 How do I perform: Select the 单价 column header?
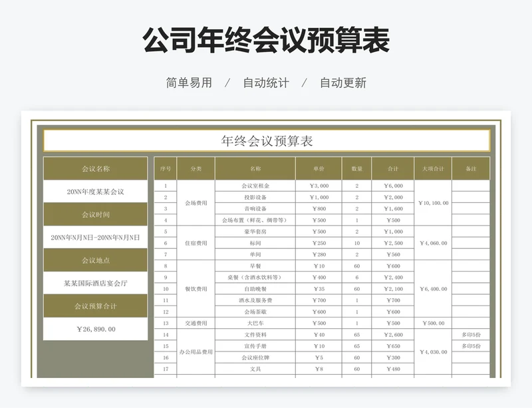(x=319, y=168)
